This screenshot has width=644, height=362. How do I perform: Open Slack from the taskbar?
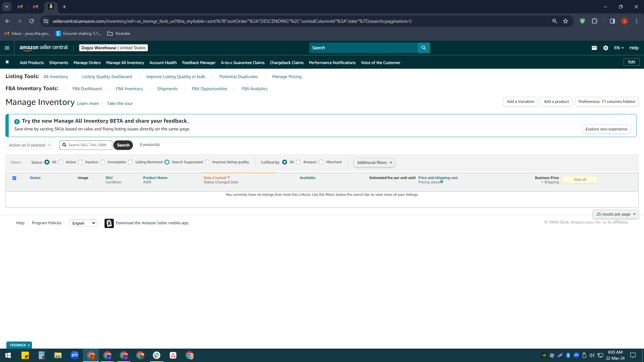(157, 355)
